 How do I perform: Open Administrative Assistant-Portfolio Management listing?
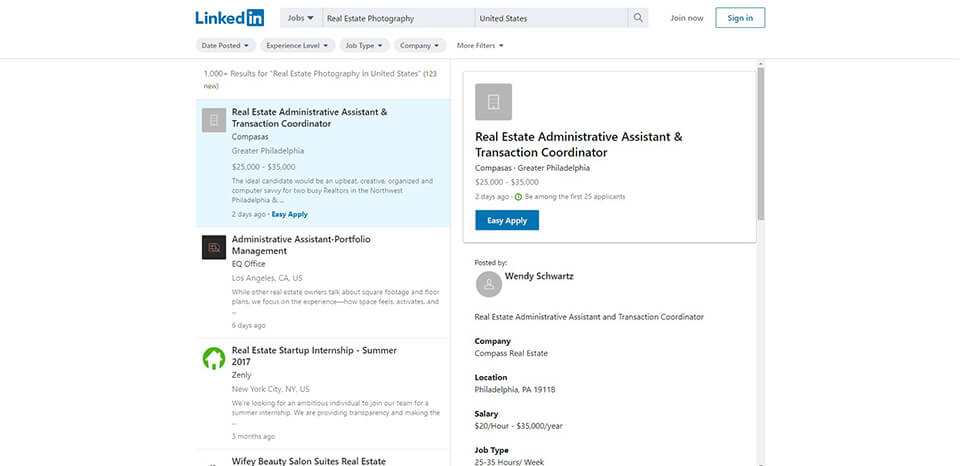click(x=301, y=245)
